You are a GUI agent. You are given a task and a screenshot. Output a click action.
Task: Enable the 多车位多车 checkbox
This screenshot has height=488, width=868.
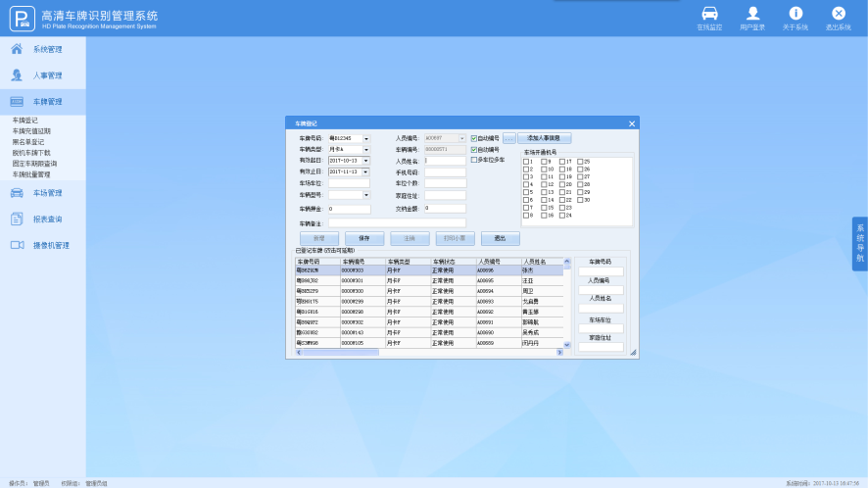tap(474, 160)
